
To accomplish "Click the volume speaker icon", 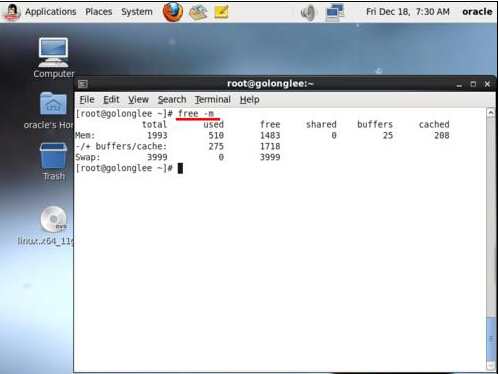I will click(x=308, y=13).
